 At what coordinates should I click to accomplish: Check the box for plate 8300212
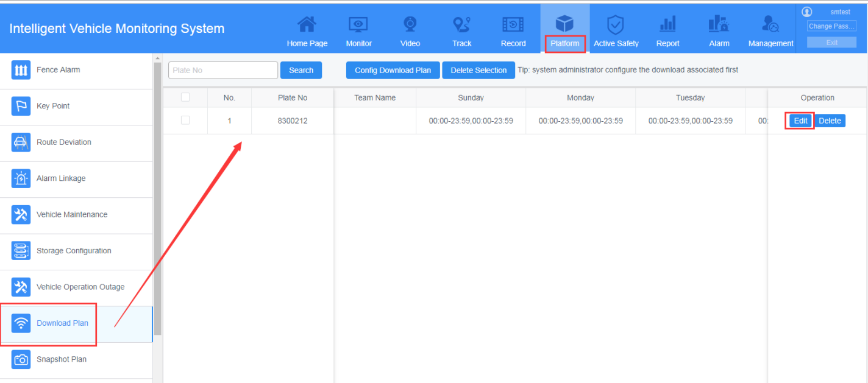[185, 121]
